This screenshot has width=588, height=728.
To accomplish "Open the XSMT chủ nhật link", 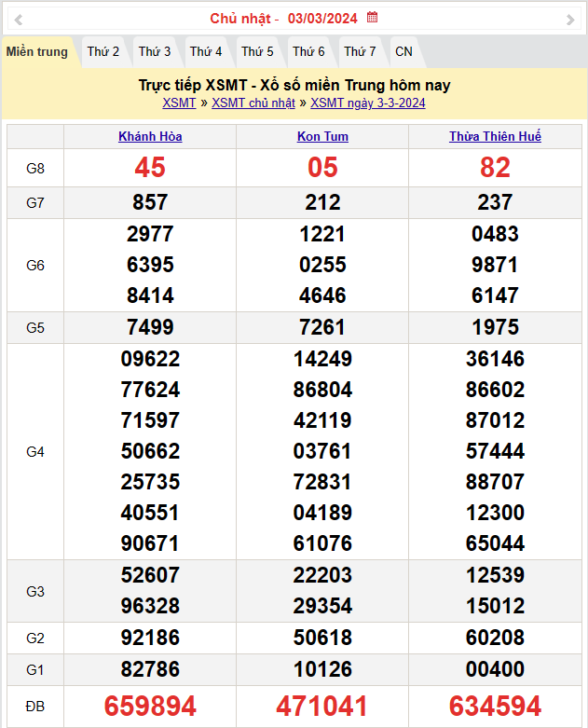I will [253, 103].
